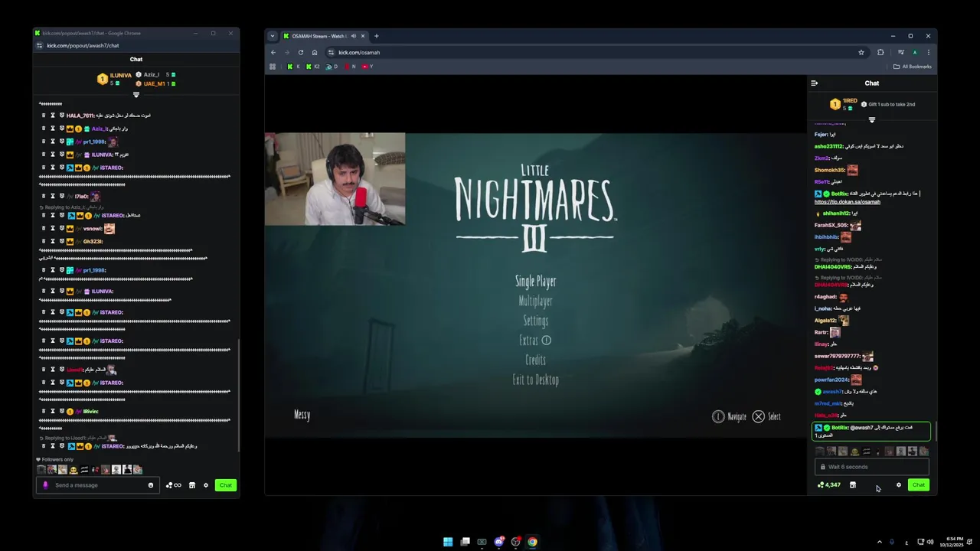Open microphone tray icon
The image size is (980, 551).
click(892, 542)
